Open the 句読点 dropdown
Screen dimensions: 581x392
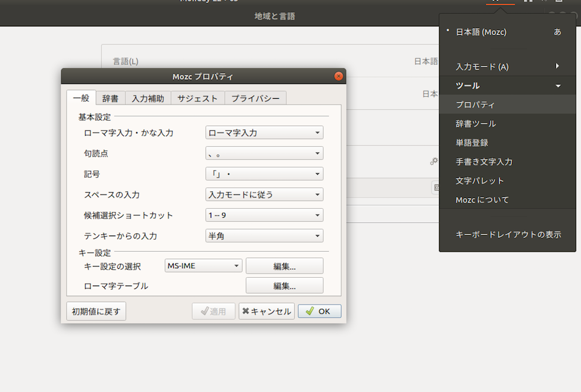point(264,153)
